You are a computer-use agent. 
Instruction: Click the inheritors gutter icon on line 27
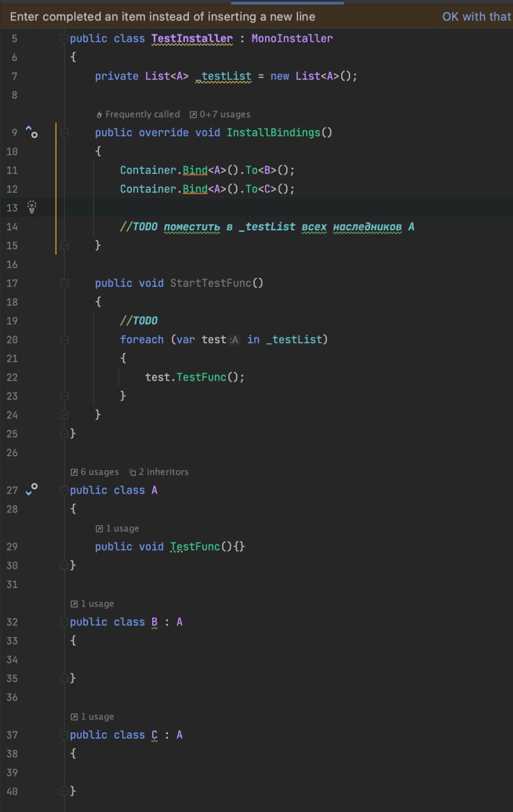pos(31,489)
